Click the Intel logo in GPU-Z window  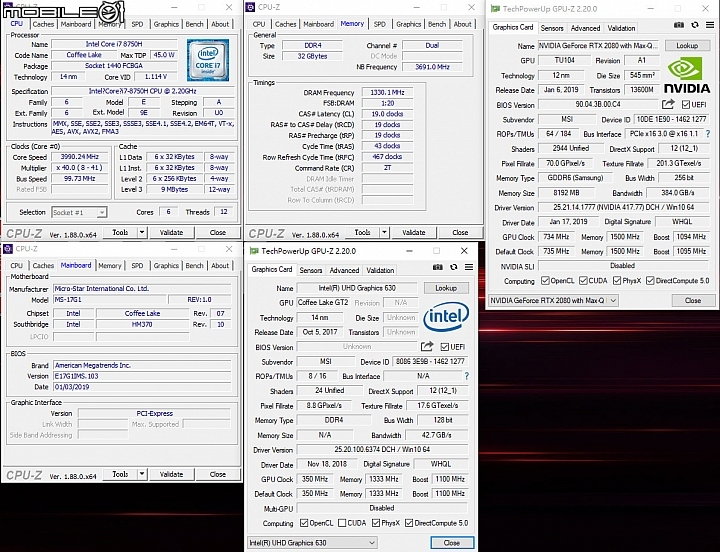click(445, 316)
